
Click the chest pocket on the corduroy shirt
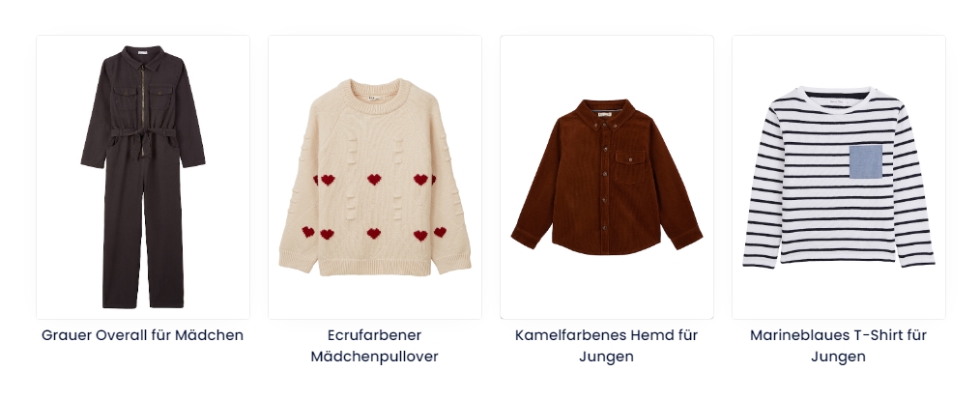(x=630, y=167)
